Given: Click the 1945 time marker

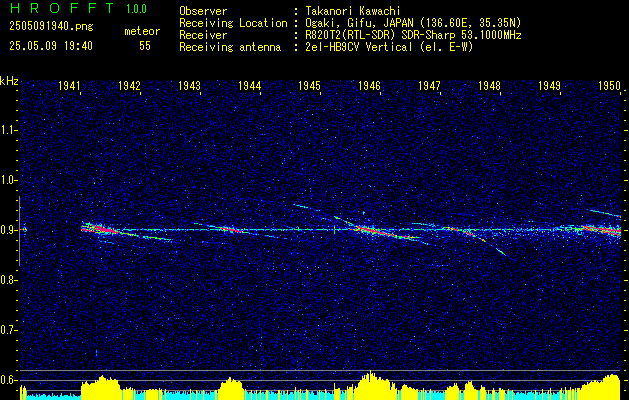Looking at the screenshot, I should coord(310,85).
